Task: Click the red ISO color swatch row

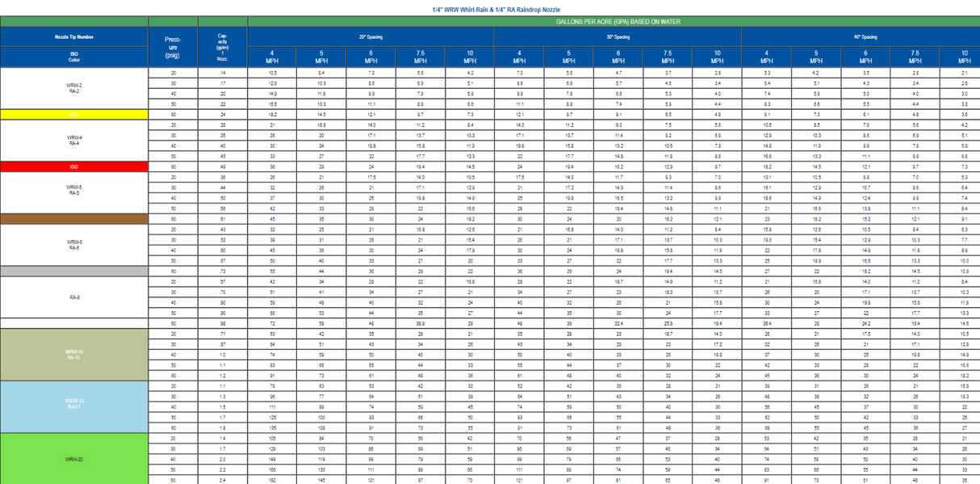Action: tap(73, 166)
